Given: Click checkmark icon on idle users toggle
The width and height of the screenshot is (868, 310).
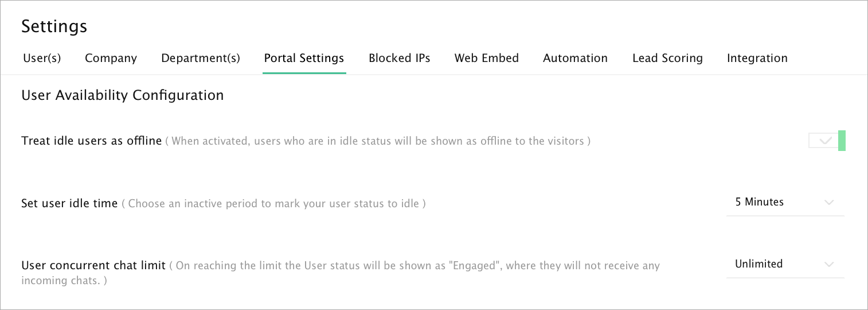Looking at the screenshot, I should click(x=826, y=141).
